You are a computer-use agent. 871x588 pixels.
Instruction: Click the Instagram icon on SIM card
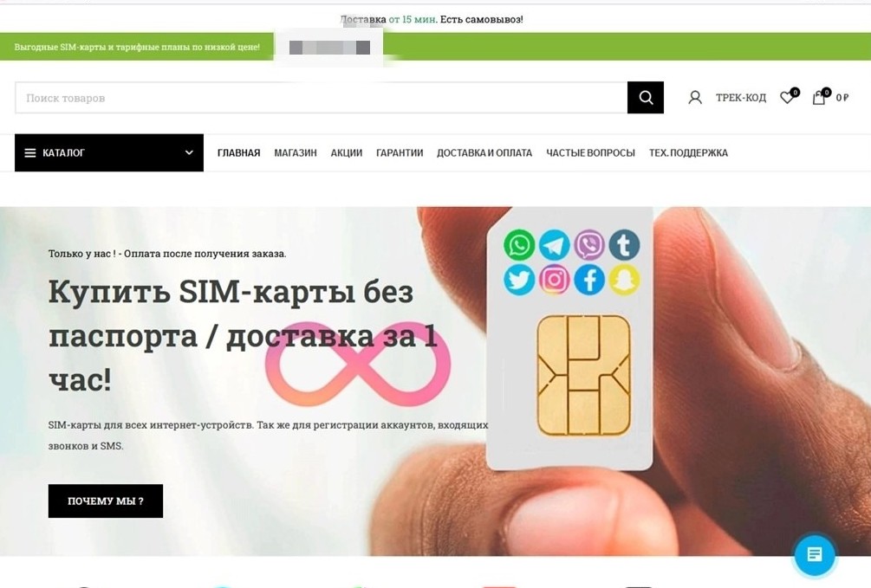pyautogui.click(x=554, y=280)
